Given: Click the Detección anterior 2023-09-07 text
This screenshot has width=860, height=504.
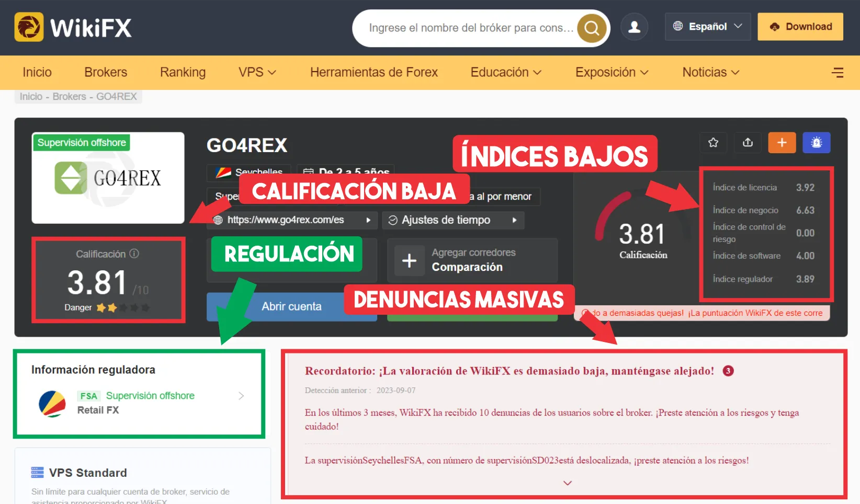Looking at the screenshot, I should (x=360, y=390).
